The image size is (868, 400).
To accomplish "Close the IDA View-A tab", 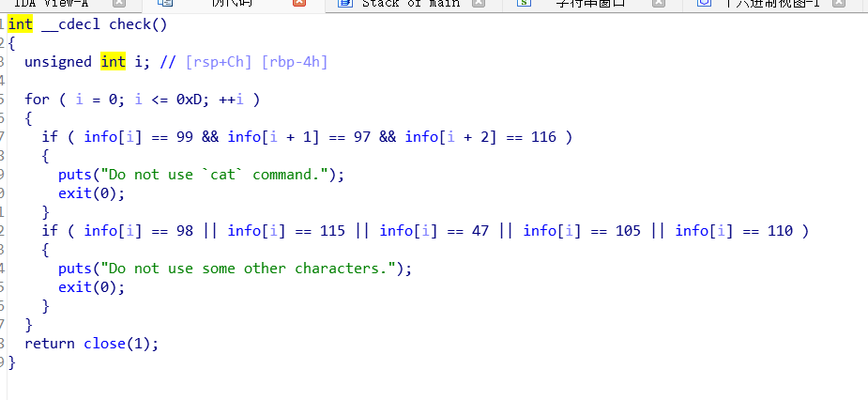I will click(119, 4).
